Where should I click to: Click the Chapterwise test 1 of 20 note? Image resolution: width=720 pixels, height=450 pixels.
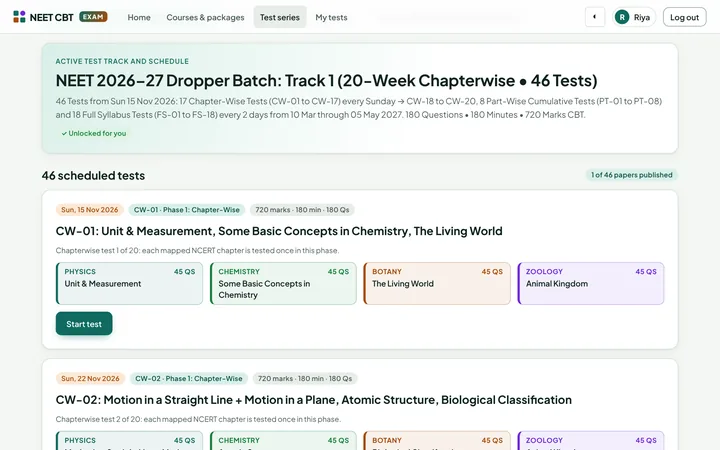coord(197,250)
